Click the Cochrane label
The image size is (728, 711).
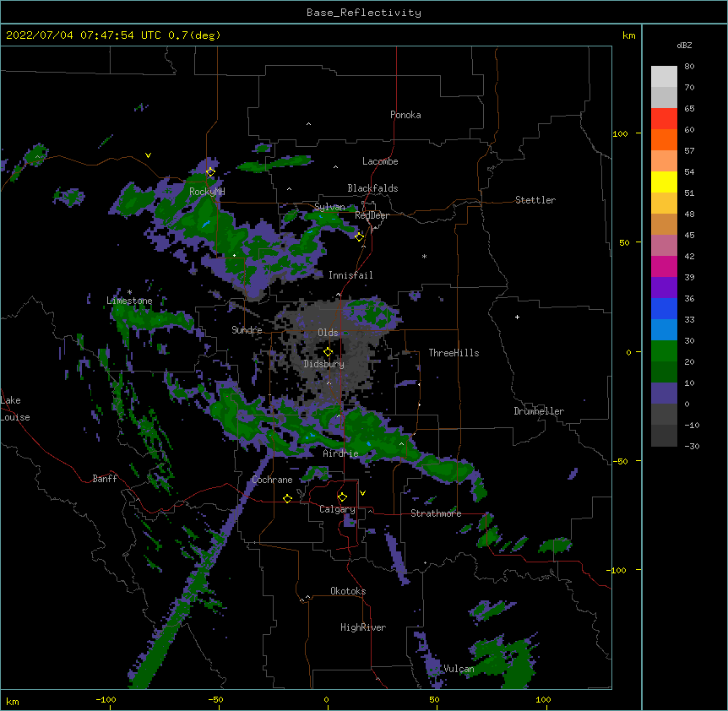(272, 480)
